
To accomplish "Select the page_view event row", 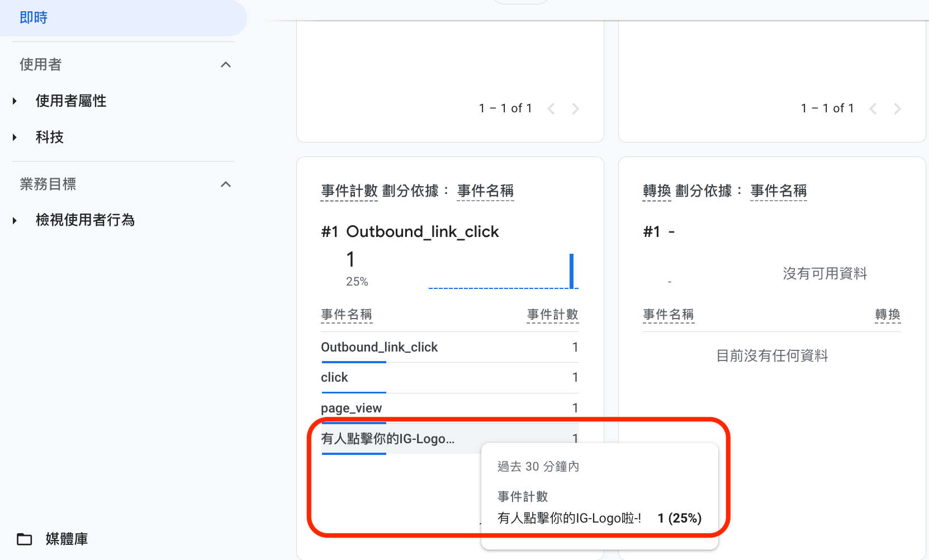I will coord(450,408).
